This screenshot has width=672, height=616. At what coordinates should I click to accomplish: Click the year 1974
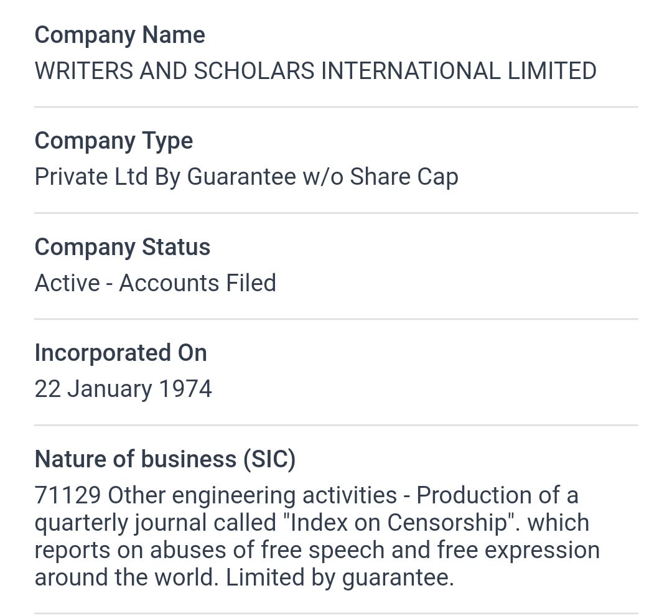(x=185, y=389)
